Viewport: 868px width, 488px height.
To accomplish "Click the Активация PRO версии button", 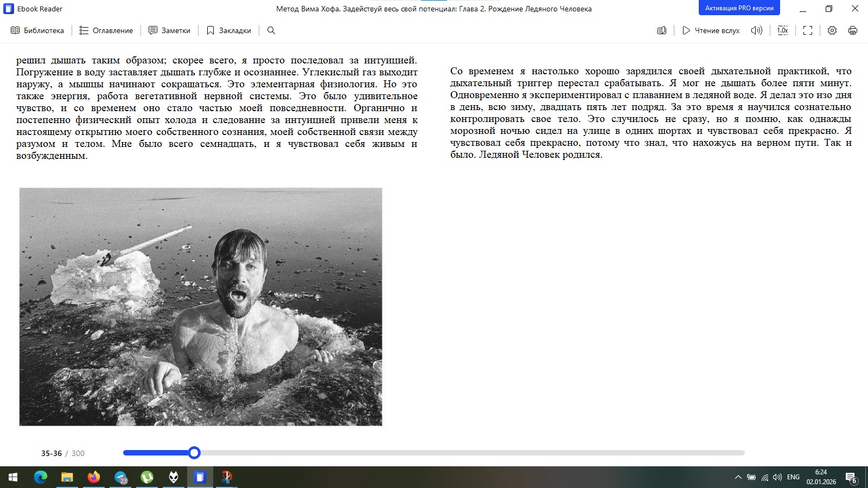I will pos(739,8).
